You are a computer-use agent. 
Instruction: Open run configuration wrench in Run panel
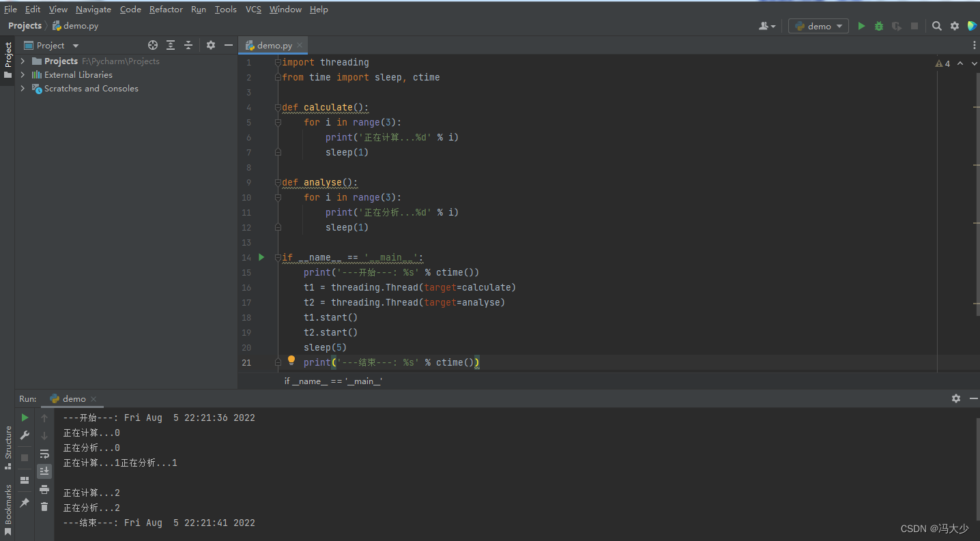coord(25,435)
